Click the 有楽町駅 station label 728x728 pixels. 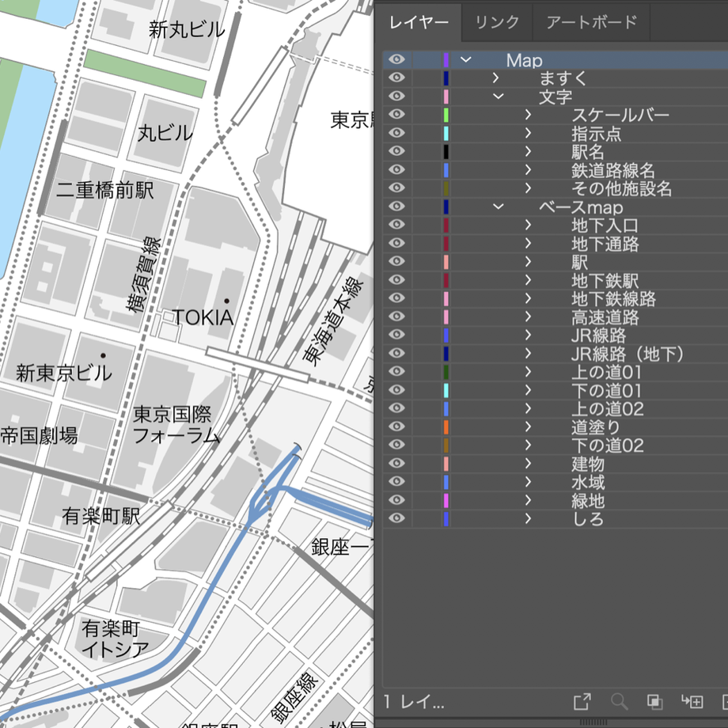pyautogui.click(x=101, y=516)
